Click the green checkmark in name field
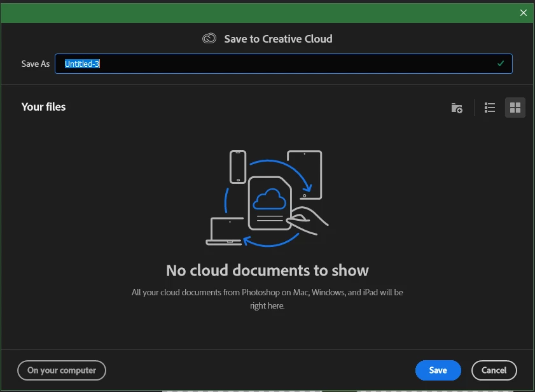 click(x=501, y=64)
